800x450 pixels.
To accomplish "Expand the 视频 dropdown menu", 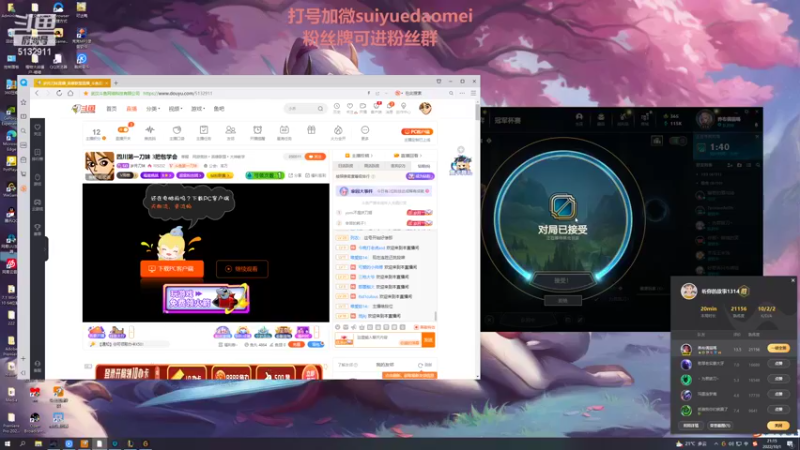I will coord(175,109).
